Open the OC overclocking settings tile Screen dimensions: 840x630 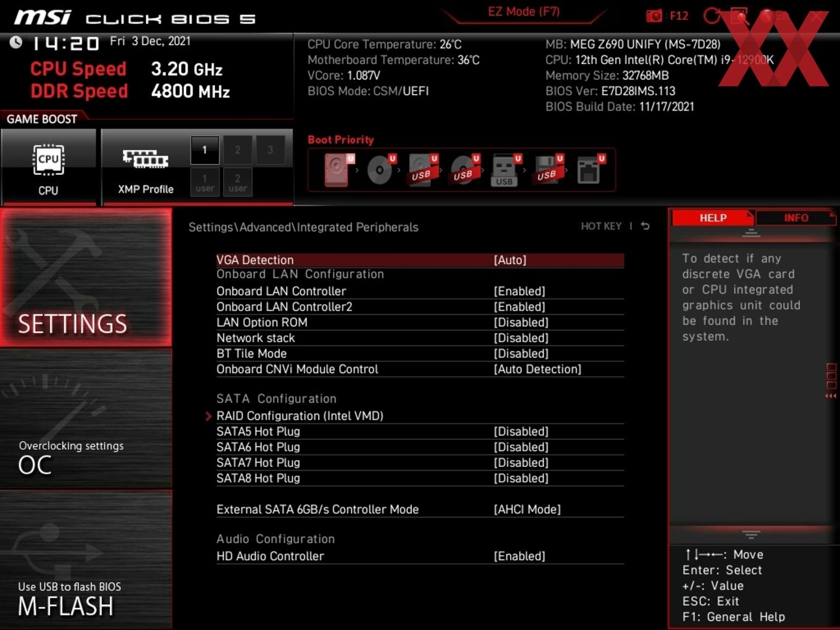click(x=86, y=419)
